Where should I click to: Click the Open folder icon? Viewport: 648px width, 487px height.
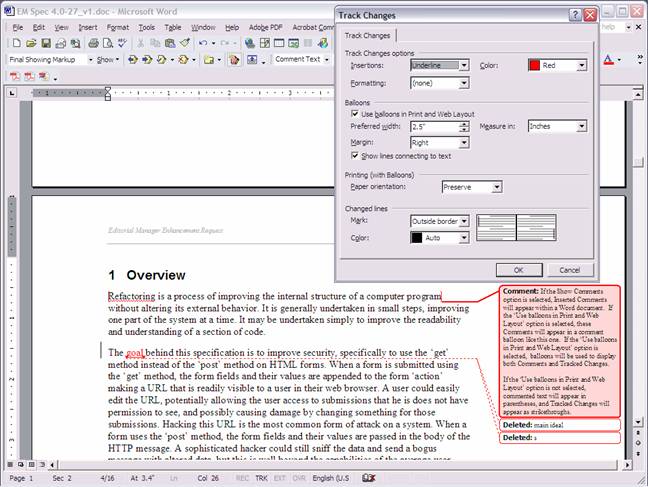coord(31,43)
